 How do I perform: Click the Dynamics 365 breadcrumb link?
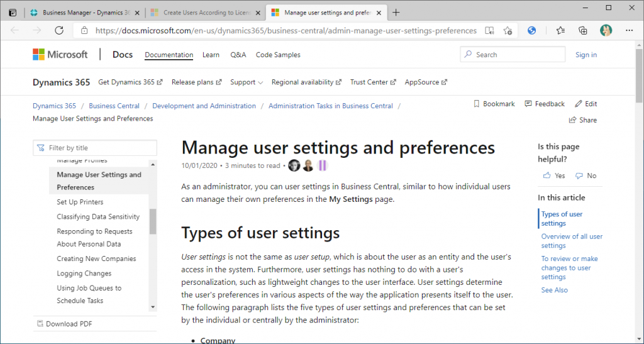54,106
